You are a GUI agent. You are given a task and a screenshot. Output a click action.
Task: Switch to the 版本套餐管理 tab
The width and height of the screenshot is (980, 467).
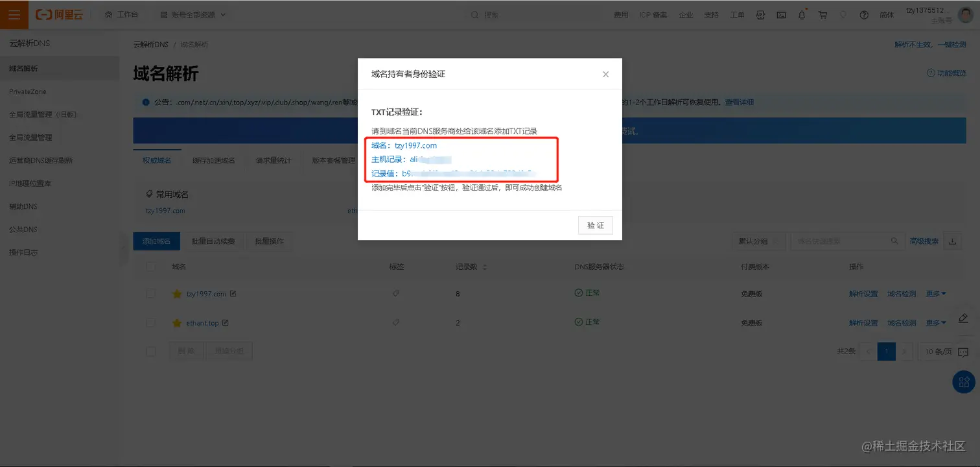point(333,160)
